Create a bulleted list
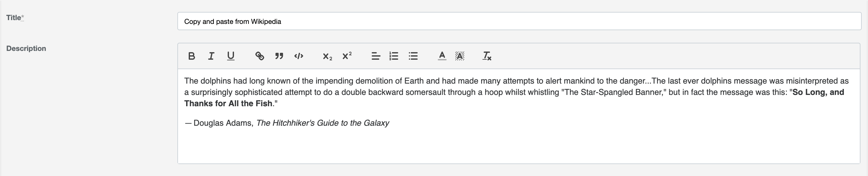 point(413,56)
